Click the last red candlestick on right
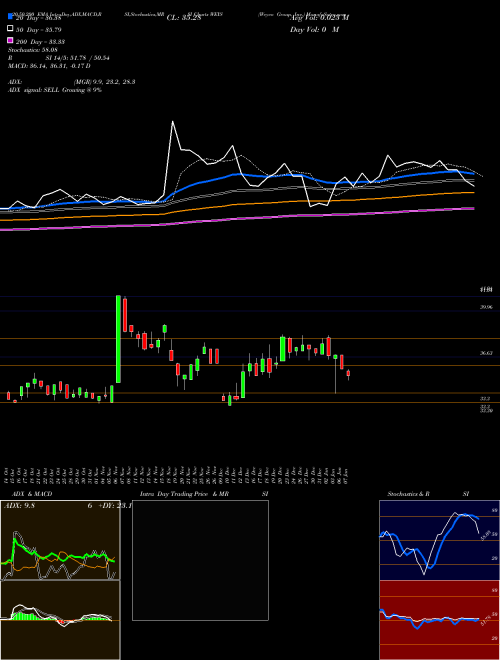Screen dimensions: 500x660 (x=348, y=373)
